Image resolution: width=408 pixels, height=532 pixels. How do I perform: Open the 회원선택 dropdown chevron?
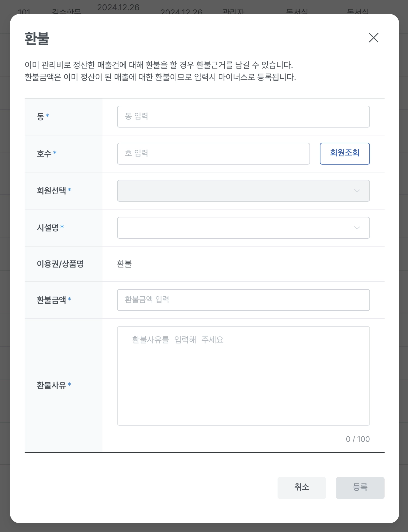(357, 191)
